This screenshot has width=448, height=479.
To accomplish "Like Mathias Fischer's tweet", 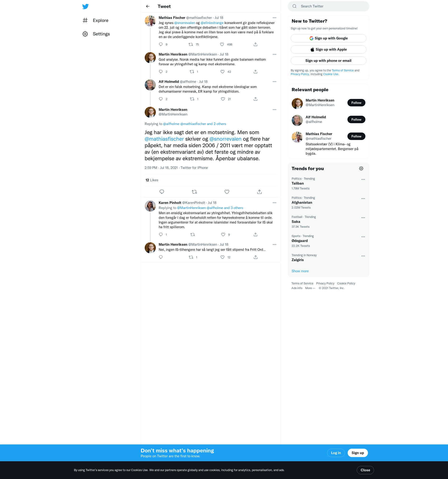I will tap(222, 44).
